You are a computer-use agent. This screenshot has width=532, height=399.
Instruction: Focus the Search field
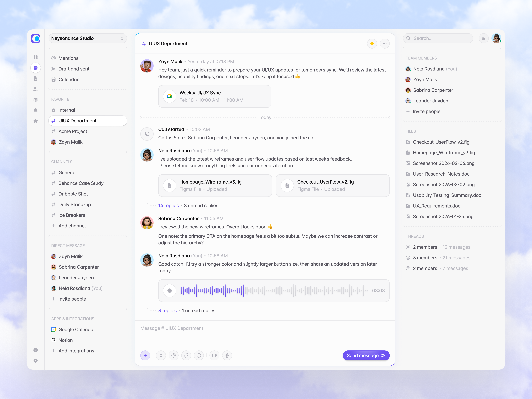point(438,38)
